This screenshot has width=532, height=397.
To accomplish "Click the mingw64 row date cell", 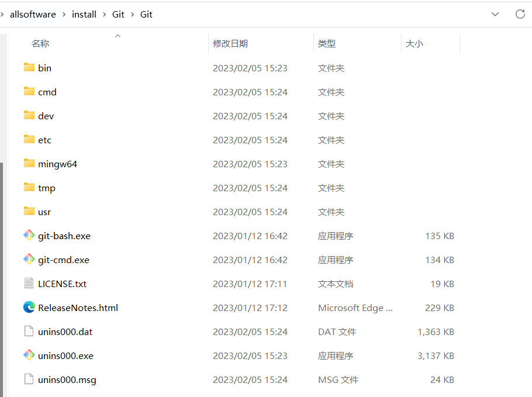I will [250, 164].
